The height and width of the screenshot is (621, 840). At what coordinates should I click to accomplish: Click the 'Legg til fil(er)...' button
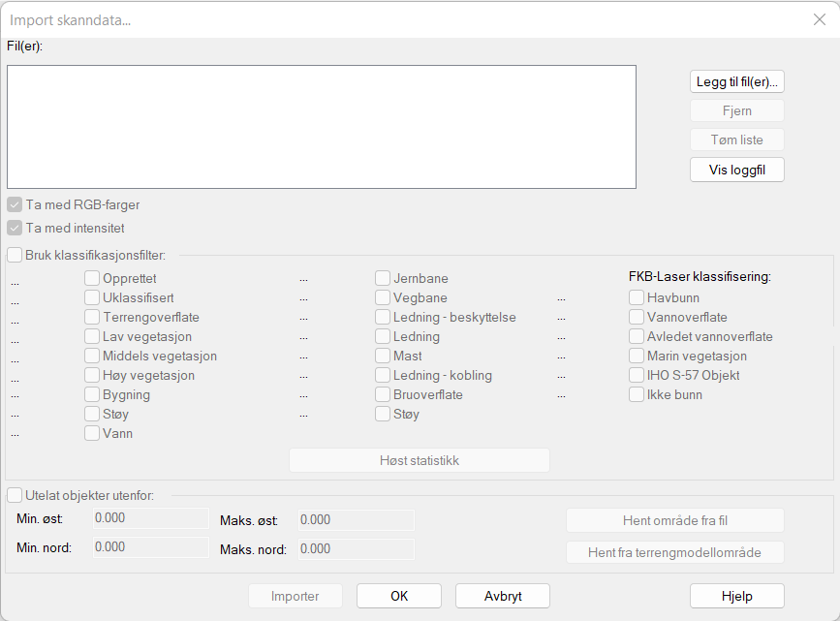coord(736,81)
